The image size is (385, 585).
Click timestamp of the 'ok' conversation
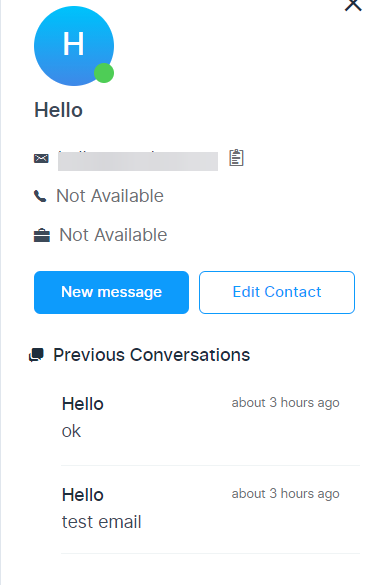285,403
